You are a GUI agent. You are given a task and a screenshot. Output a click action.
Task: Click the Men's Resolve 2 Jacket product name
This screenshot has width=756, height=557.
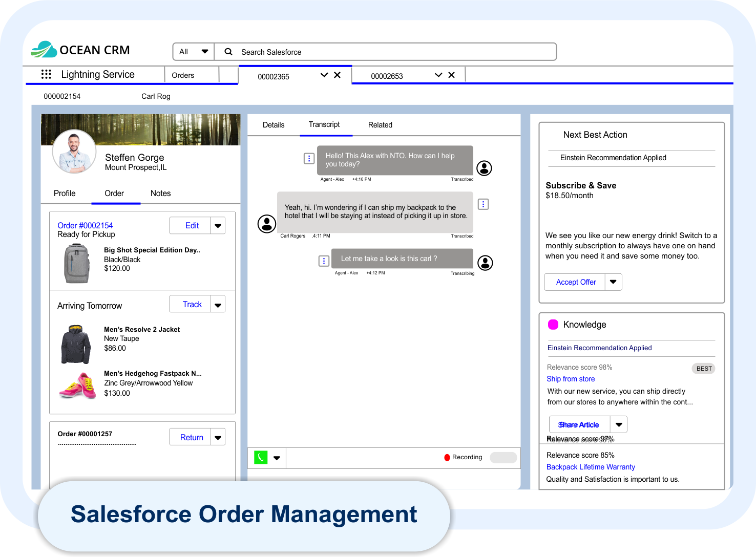point(142,329)
